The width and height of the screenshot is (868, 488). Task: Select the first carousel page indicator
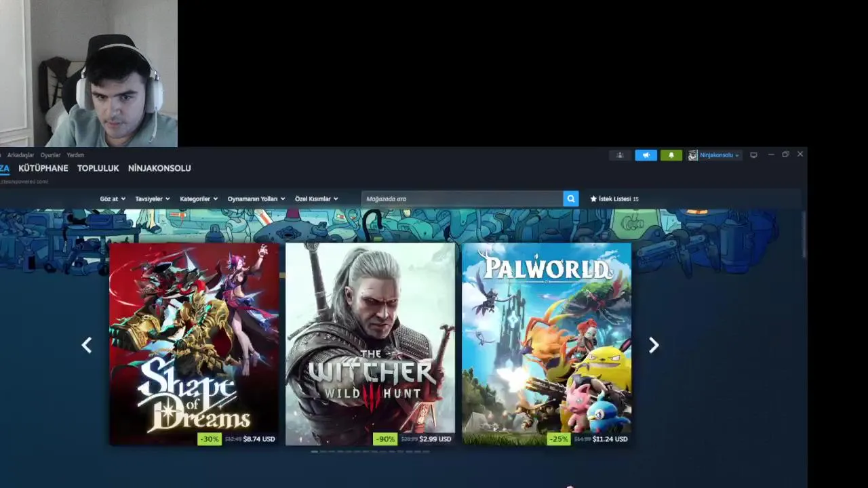315,451
